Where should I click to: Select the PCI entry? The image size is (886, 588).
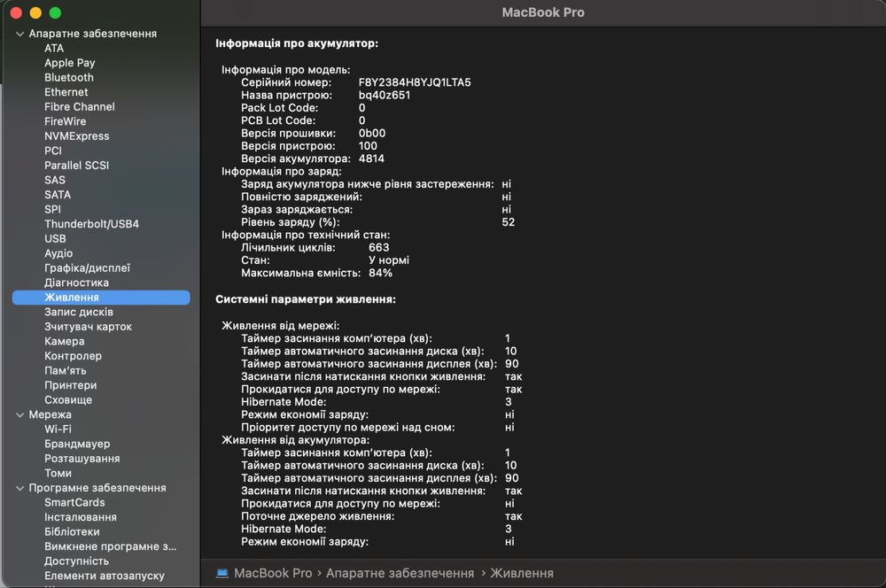point(52,151)
